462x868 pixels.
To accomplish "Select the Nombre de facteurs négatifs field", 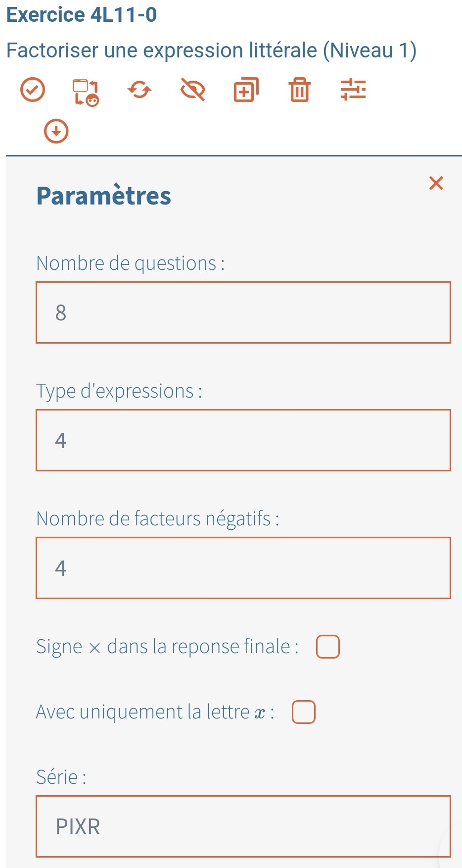I will point(243,568).
